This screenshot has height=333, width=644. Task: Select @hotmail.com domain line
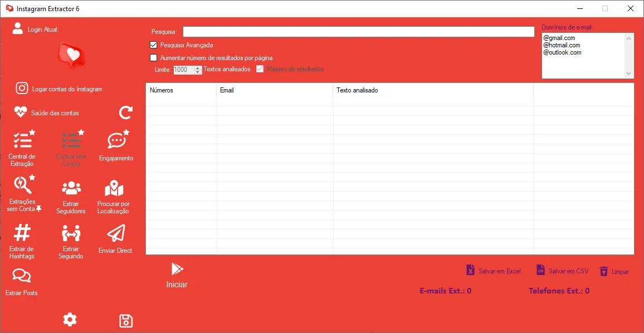[562, 45]
